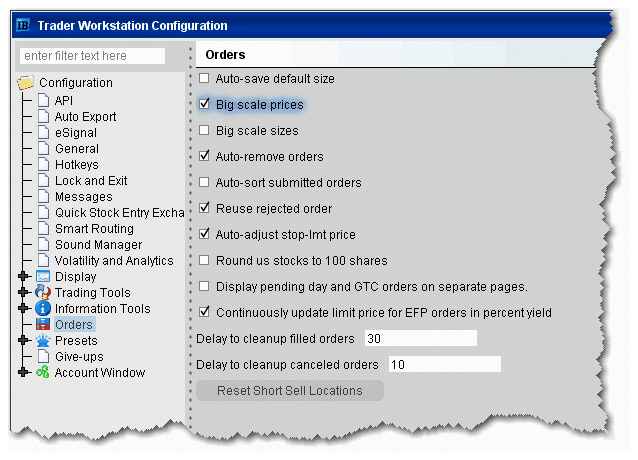Uncheck Auto-remove orders
The height and width of the screenshot is (460, 638).
[204, 156]
